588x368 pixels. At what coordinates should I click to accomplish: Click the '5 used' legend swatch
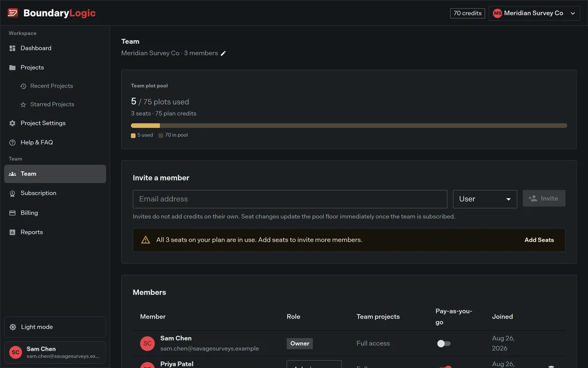133,136
